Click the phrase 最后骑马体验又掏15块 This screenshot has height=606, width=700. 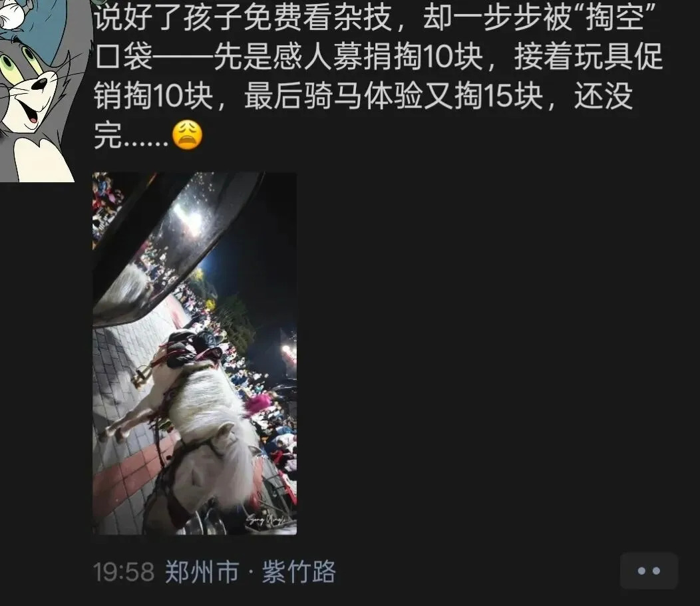pos(394,96)
